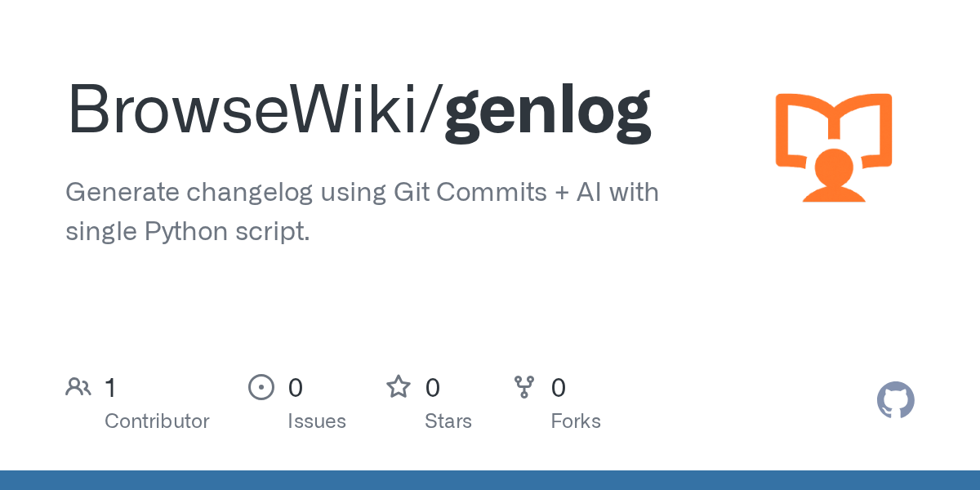Open the bold genlog repository name
This screenshot has width=980, height=490.
pos(547,110)
